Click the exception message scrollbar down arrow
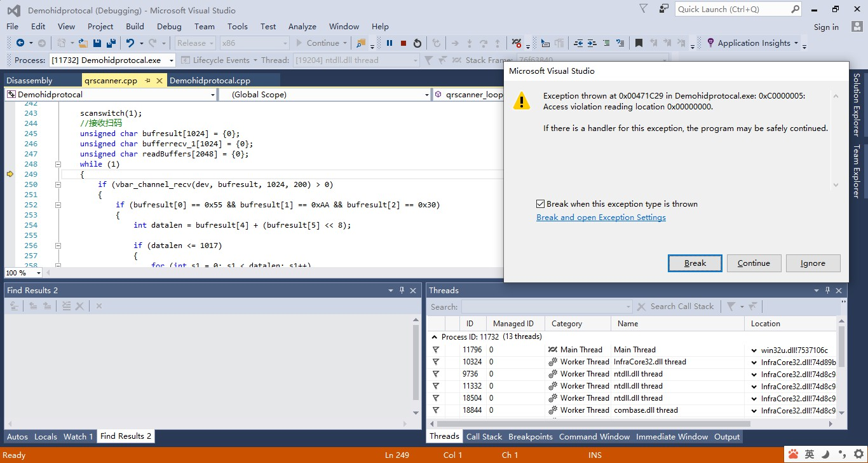 click(x=836, y=184)
